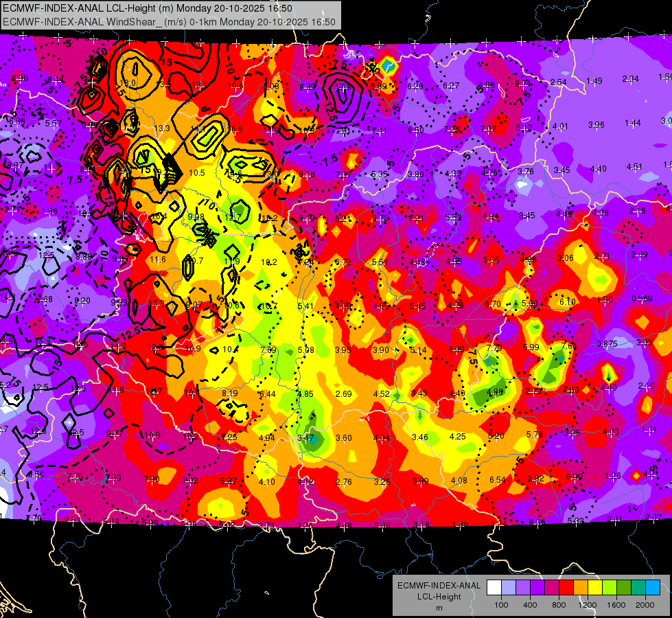Image resolution: width=672 pixels, height=618 pixels.
Task: Click the map value 4.51
Action: (634, 167)
